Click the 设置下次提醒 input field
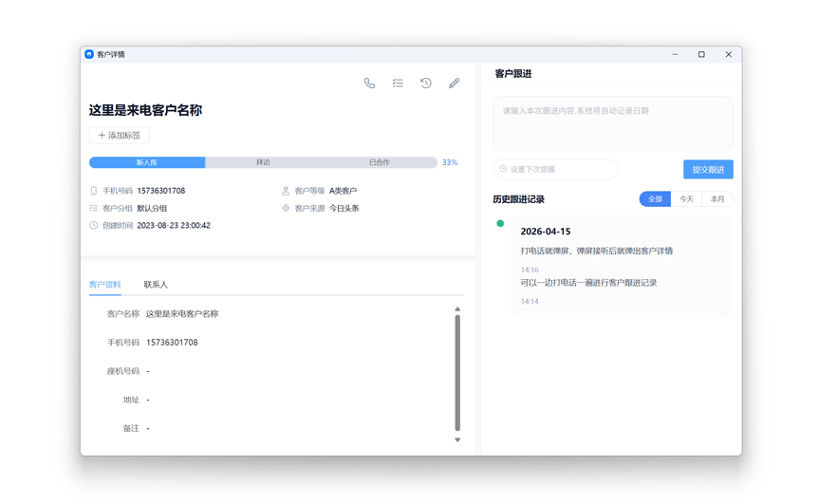Viewport: 837px width, 504px height. pos(556,169)
